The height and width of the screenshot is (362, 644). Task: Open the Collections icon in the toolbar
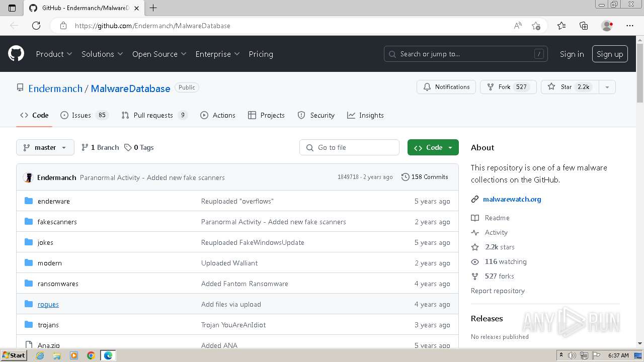[584, 26]
